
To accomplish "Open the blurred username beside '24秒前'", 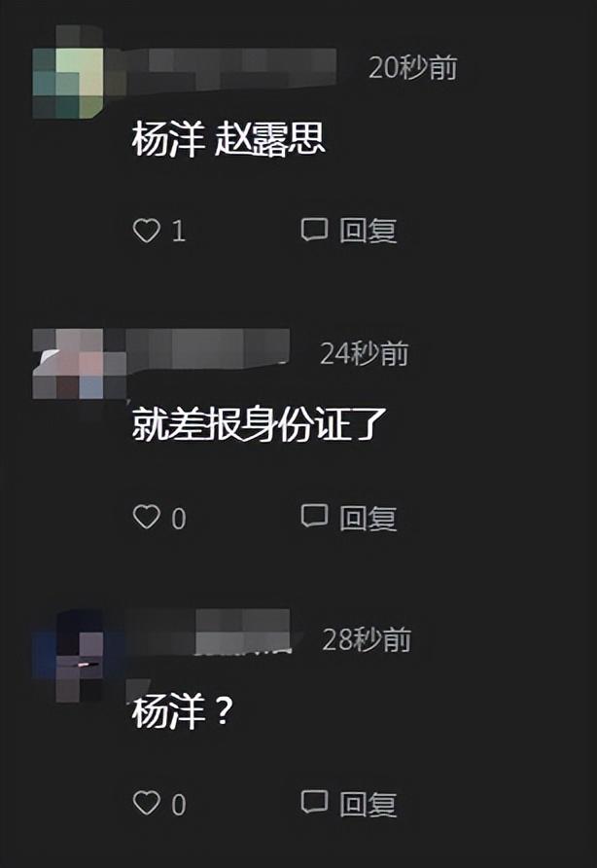I will 209,348.
